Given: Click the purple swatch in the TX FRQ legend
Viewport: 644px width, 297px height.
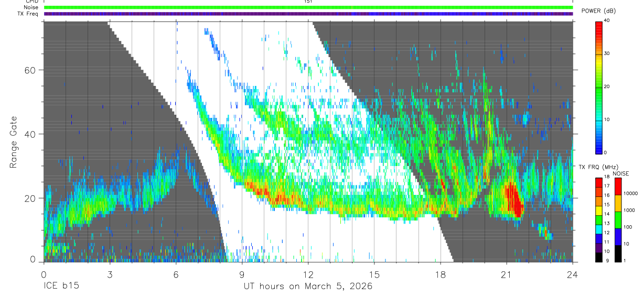Looking at the screenshot, I should [599, 247].
